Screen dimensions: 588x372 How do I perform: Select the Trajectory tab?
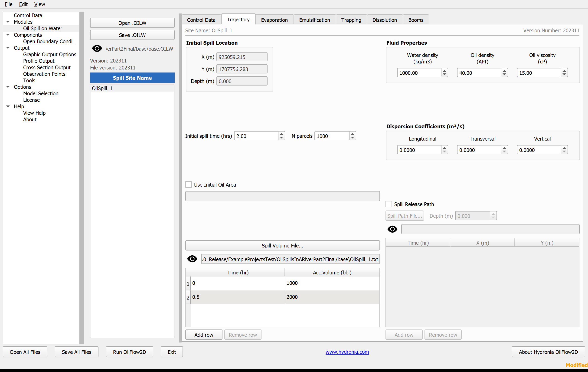(x=238, y=19)
